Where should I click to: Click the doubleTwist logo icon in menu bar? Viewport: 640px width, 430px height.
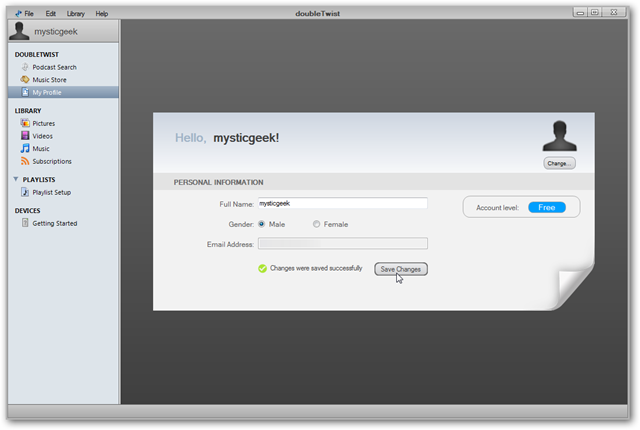tap(18, 13)
